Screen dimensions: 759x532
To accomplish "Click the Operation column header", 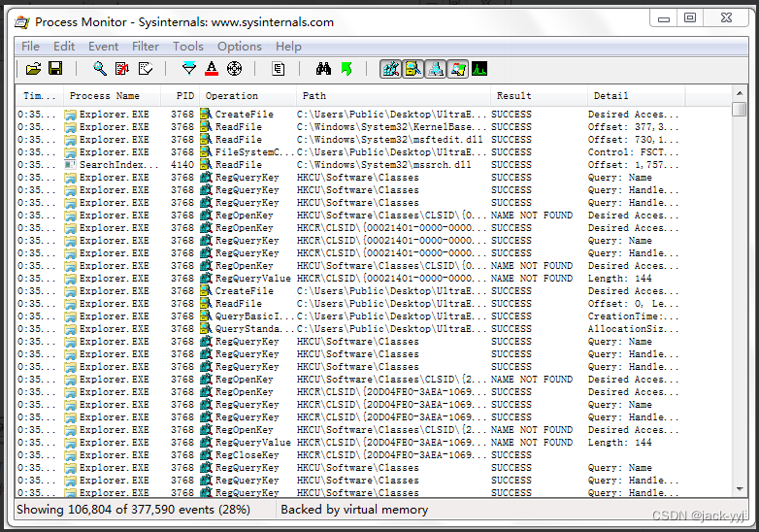I will pos(247,96).
